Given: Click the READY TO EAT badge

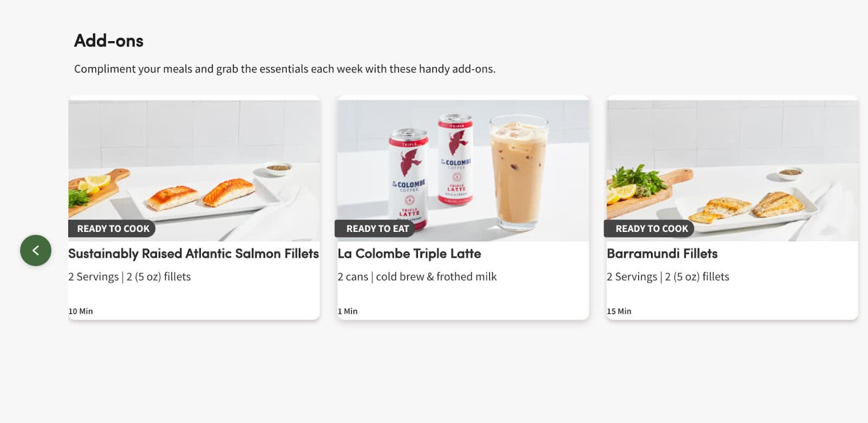Looking at the screenshot, I should (x=376, y=229).
